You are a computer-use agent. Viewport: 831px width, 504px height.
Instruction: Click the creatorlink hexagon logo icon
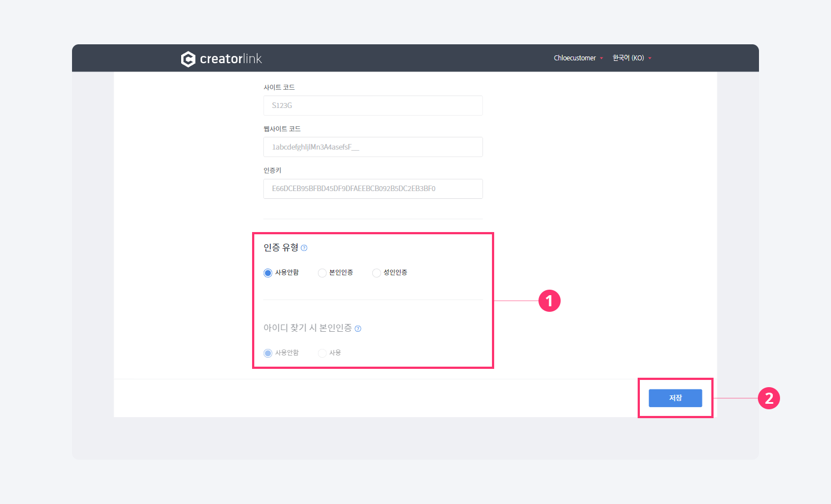tap(188, 59)
